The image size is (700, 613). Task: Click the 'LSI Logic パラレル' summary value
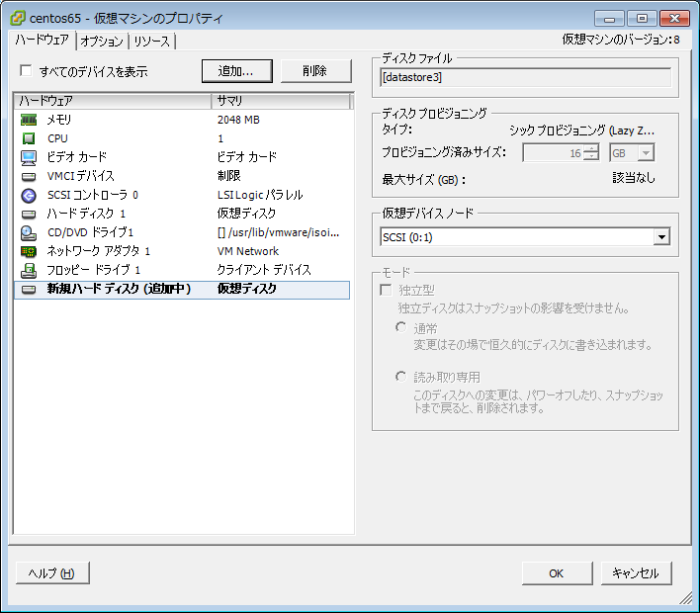260,195
